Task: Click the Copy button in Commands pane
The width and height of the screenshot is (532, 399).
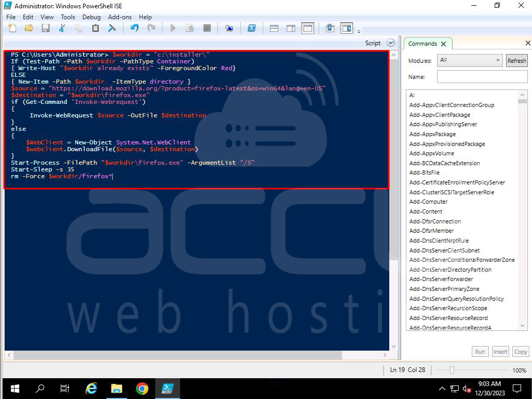Action: point(521,351)
